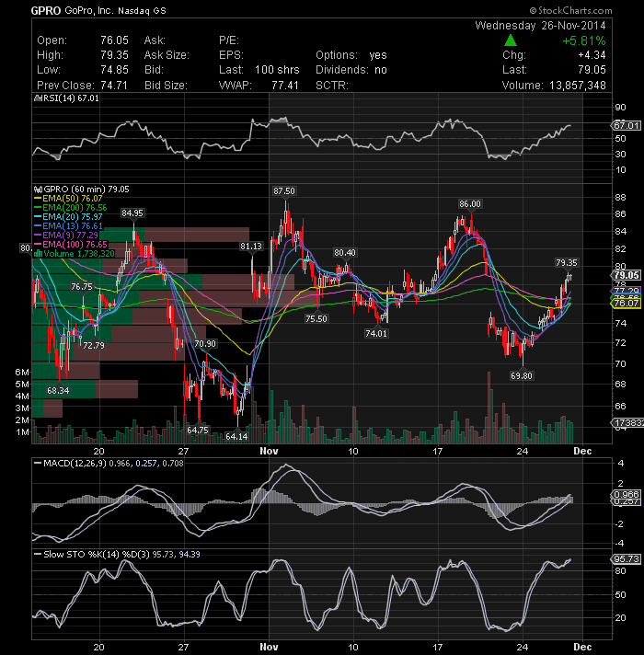
Task: Click the Low value 74.85
Action: click(114, 70)
